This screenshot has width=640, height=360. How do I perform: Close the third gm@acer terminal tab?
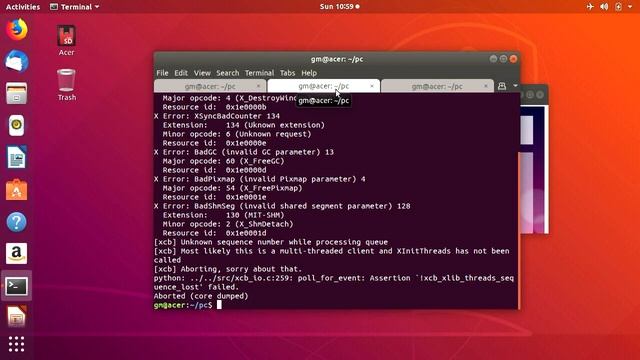(x=485, y=86)
